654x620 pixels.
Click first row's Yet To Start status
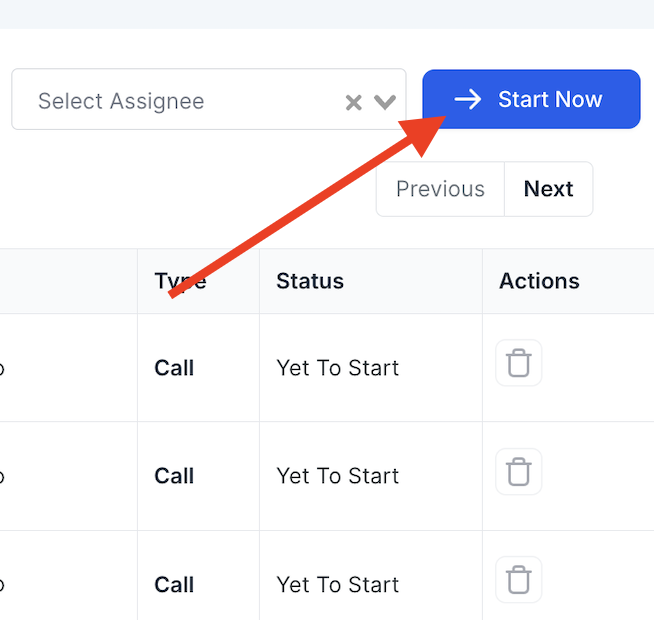point(337,368)
